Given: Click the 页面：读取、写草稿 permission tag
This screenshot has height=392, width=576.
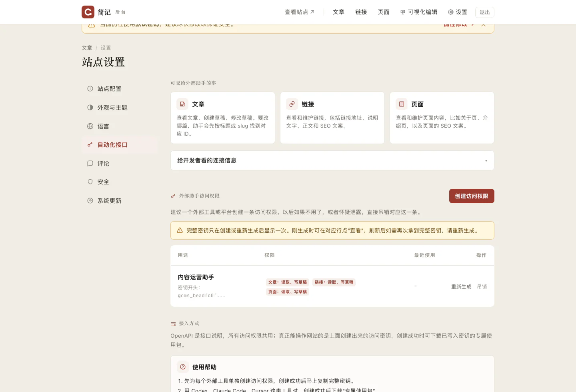Looking at the screenshot, I should (x=288, y=292).
